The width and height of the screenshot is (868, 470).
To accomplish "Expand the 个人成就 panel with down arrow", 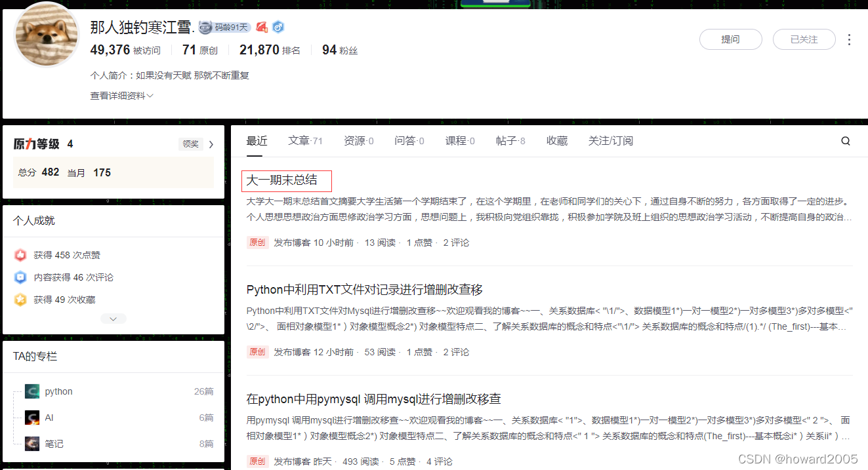I will (x=113, y=318).
